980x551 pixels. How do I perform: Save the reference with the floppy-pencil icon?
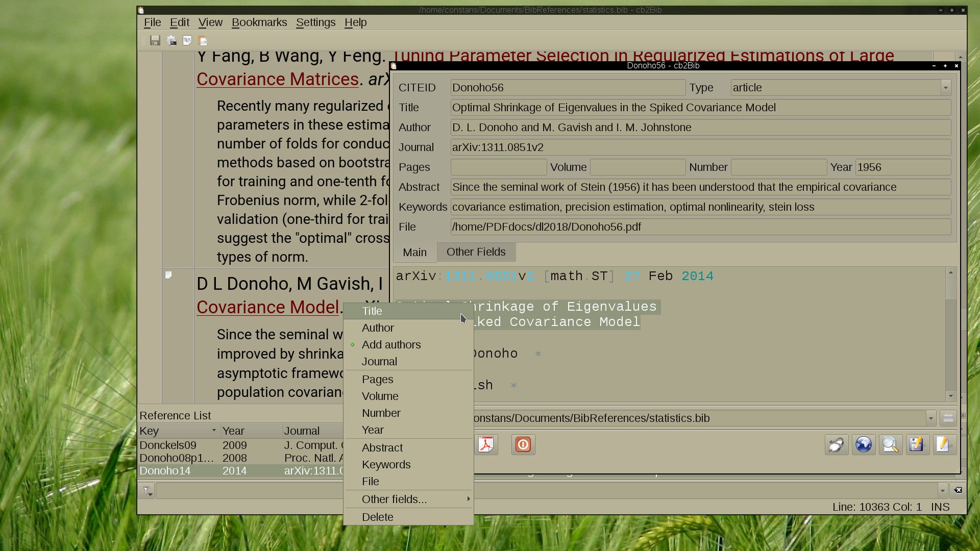[x=917, y=444]
